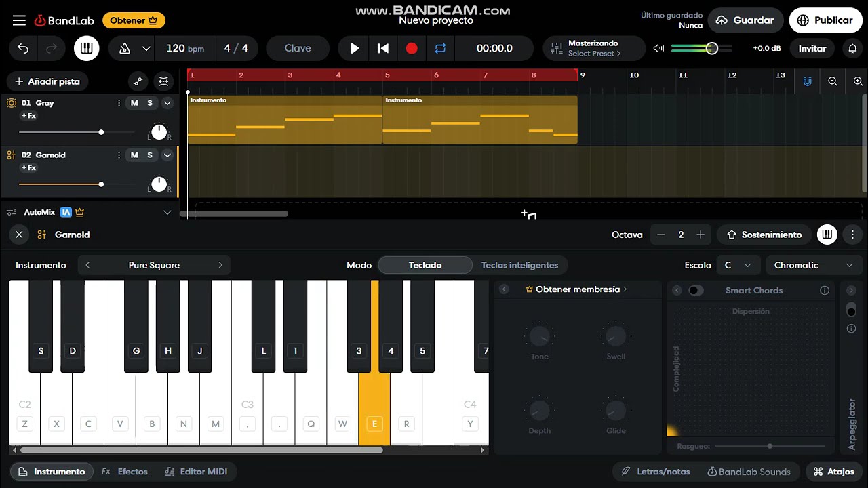Click the Guardar button
Screen dimensions: 868x488
click(x=745, y=20)
